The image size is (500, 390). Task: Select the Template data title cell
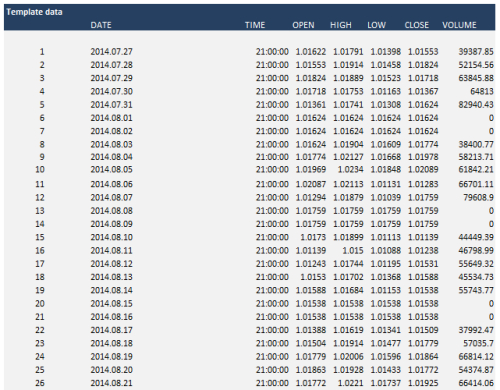(x=34, y=12)
